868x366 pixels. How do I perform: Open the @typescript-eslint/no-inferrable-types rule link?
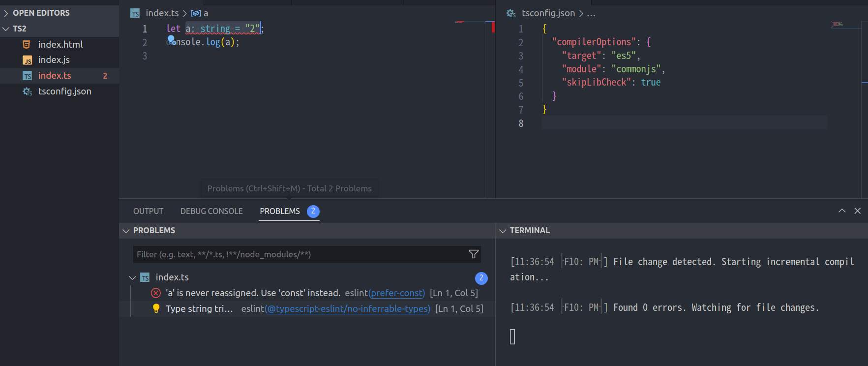(x=348, y=308)
